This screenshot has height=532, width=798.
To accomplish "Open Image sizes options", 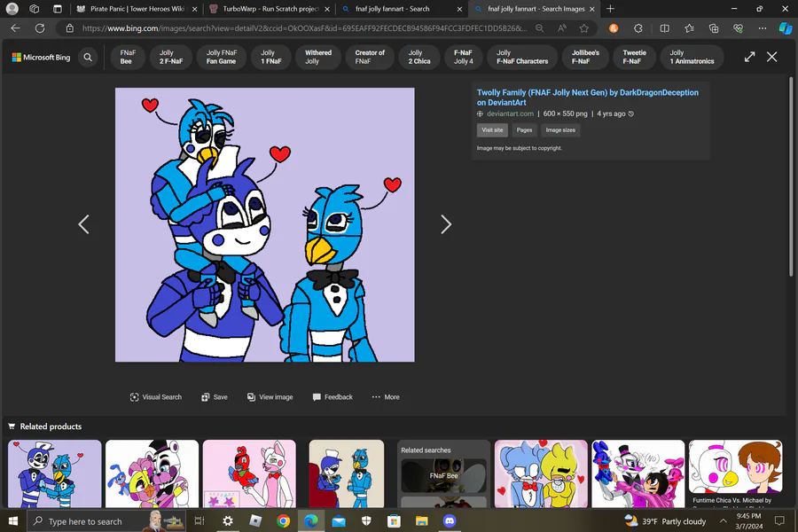I will tap(560, 130).
